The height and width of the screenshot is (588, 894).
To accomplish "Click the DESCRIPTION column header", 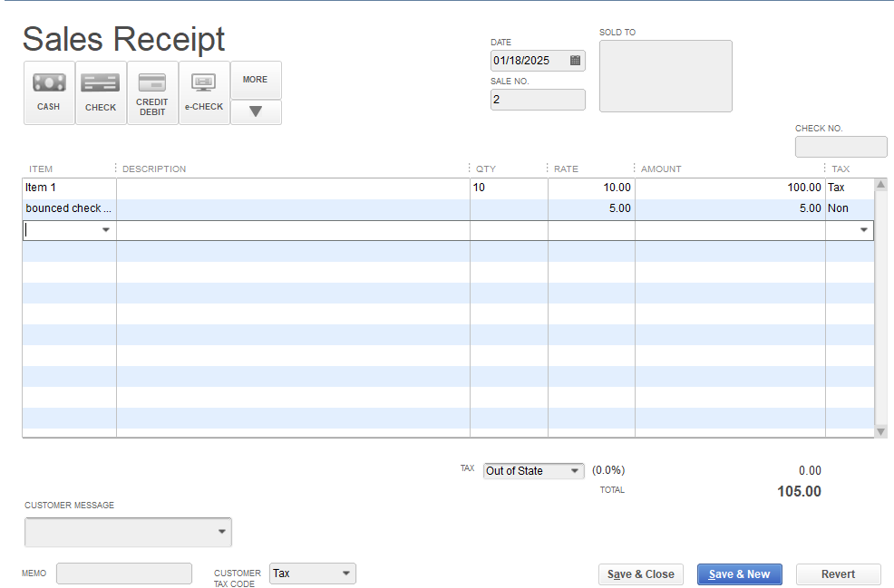I will (154, 169).
